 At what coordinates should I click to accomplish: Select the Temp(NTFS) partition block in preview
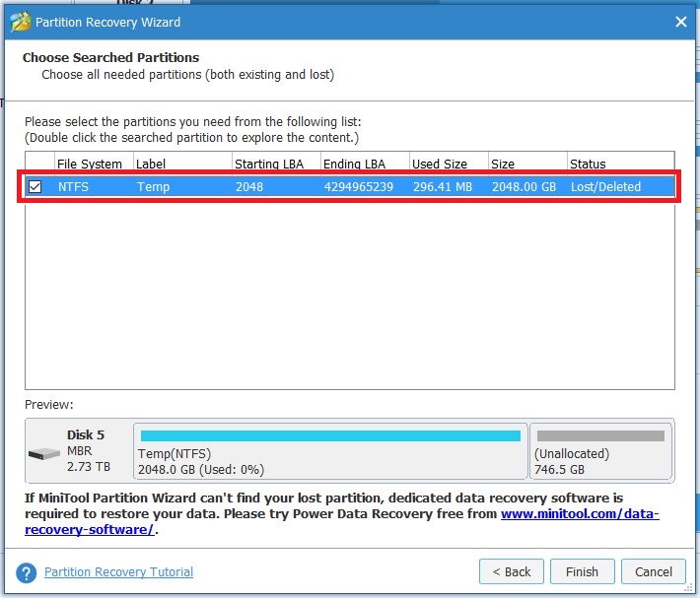tap(330, 451)
